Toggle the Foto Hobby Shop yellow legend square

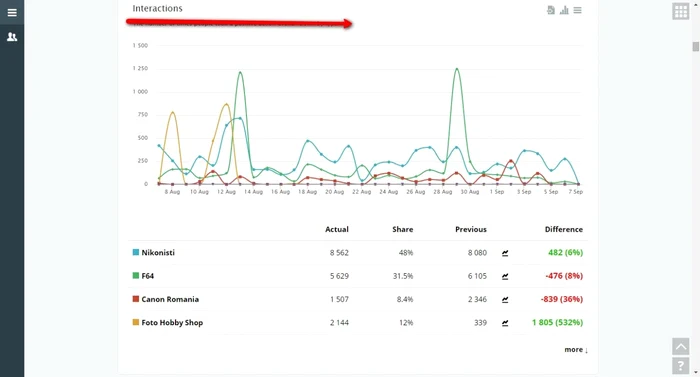click(136, 322)
